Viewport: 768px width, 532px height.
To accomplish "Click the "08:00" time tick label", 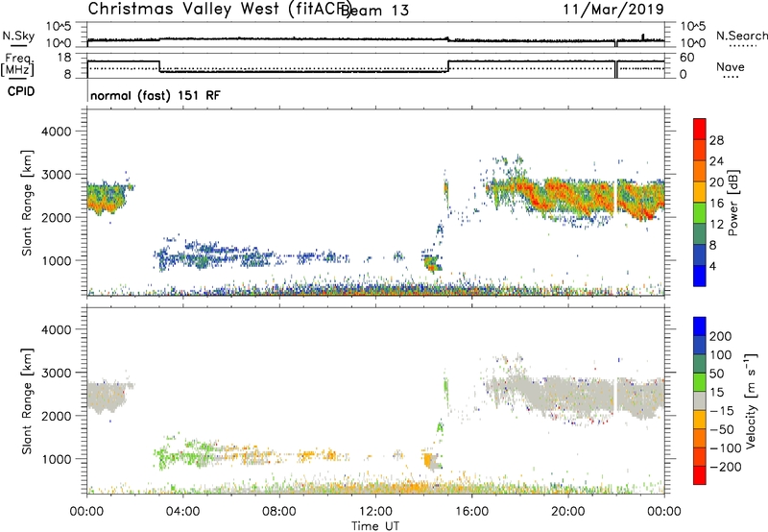I will tap(279, 512).
